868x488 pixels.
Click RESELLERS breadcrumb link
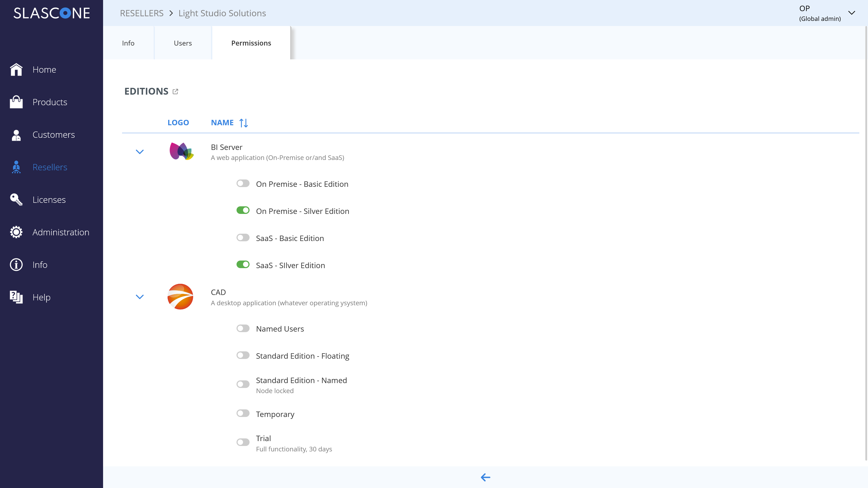click(142, 13)
